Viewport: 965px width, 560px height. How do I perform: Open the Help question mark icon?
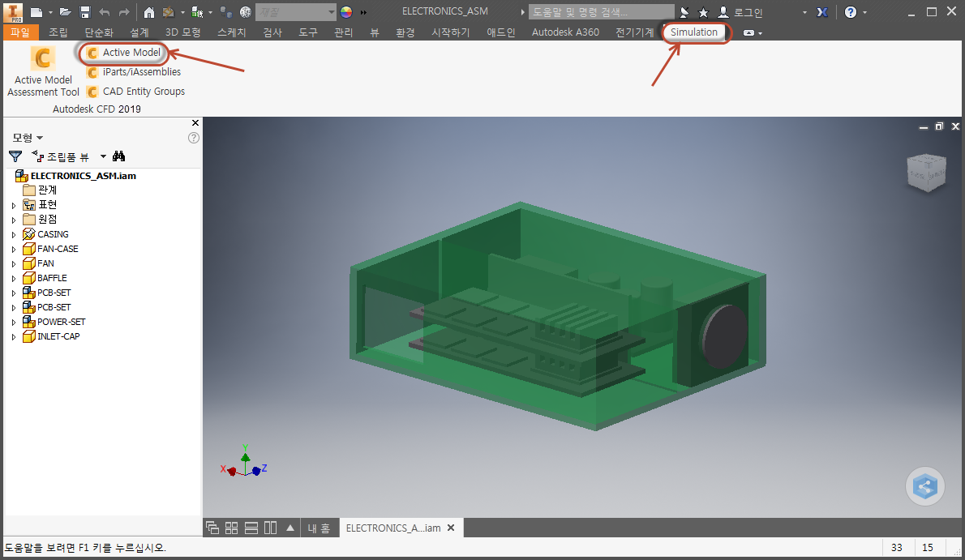851,12
